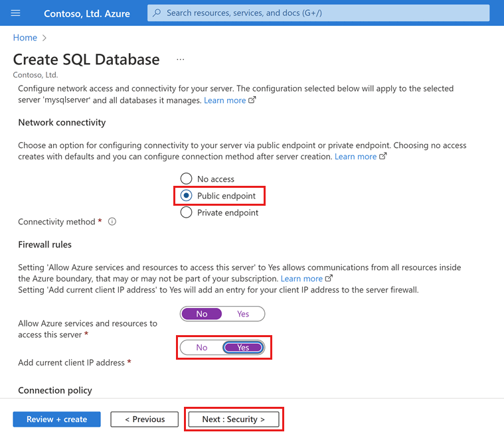Open the hamburger portal menu

click(x=15, y=13)
